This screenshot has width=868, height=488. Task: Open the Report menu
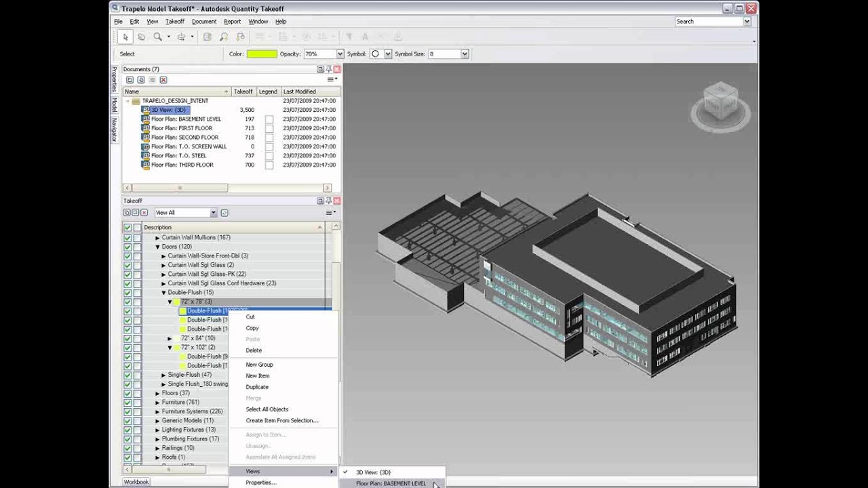point(232,22)
